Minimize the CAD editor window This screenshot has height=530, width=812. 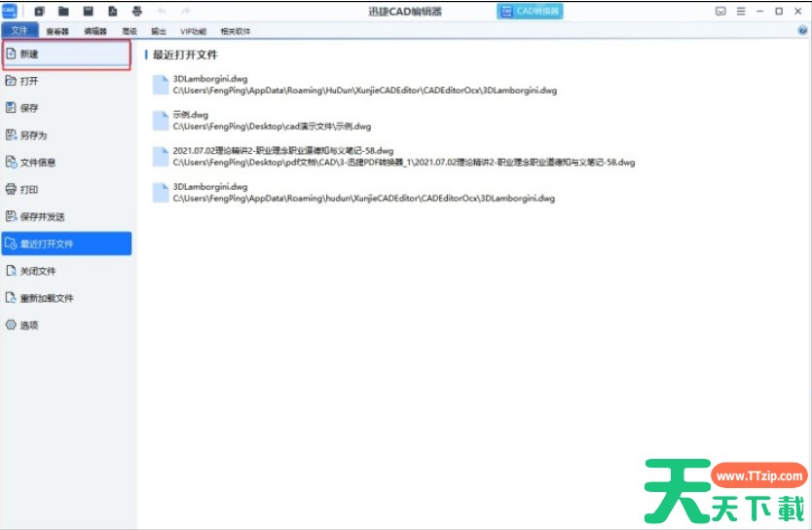pyautogui.click(x=759, y=11)
